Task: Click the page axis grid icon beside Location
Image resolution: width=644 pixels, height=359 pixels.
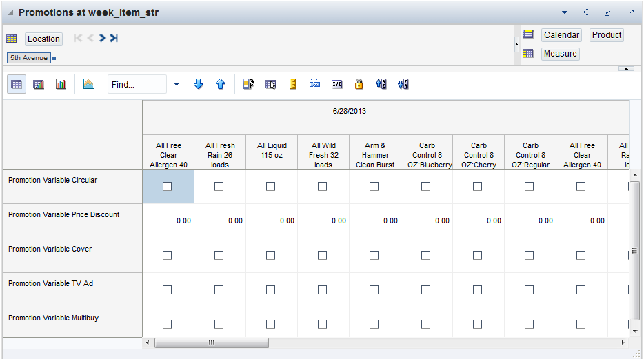Action: (x=12, y=39)
